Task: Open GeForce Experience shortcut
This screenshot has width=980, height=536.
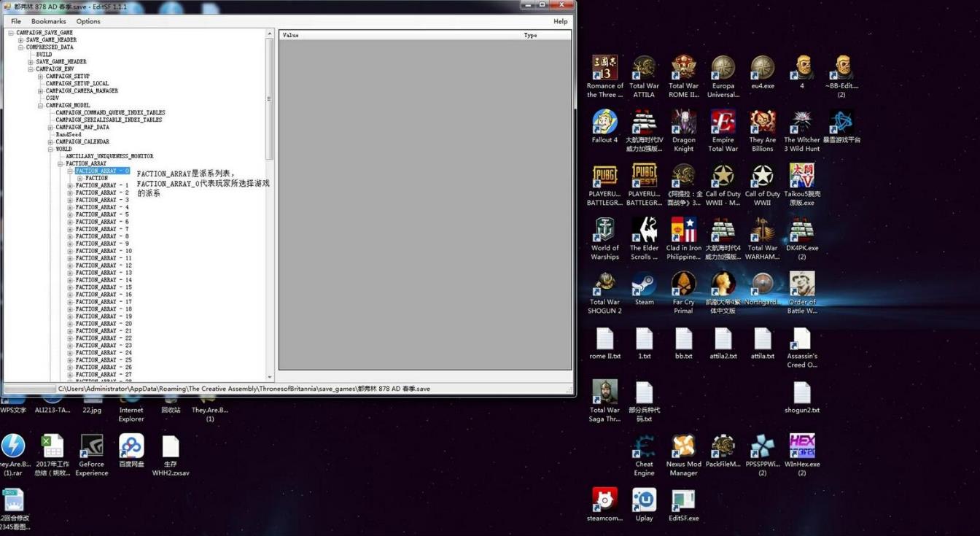Action: click(x=92, y=447)
